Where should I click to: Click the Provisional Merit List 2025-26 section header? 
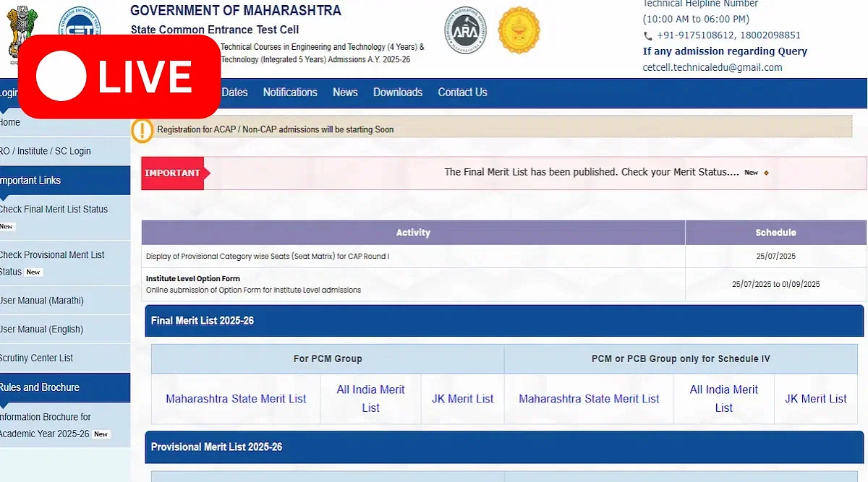click(x=504, y=447)
